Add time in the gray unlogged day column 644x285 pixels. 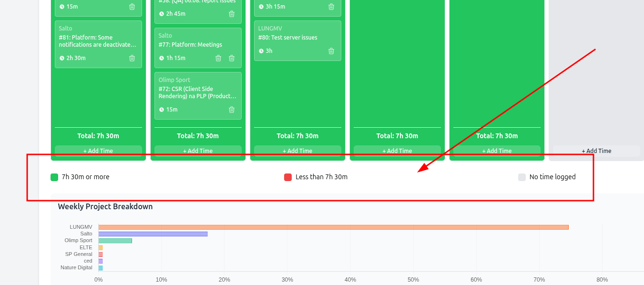(x=596, y=151)
